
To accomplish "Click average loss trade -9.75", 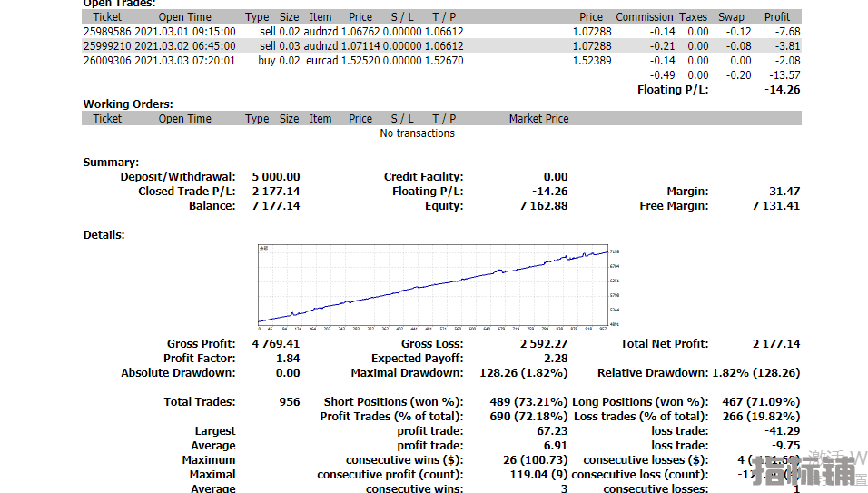I will 785,446.
